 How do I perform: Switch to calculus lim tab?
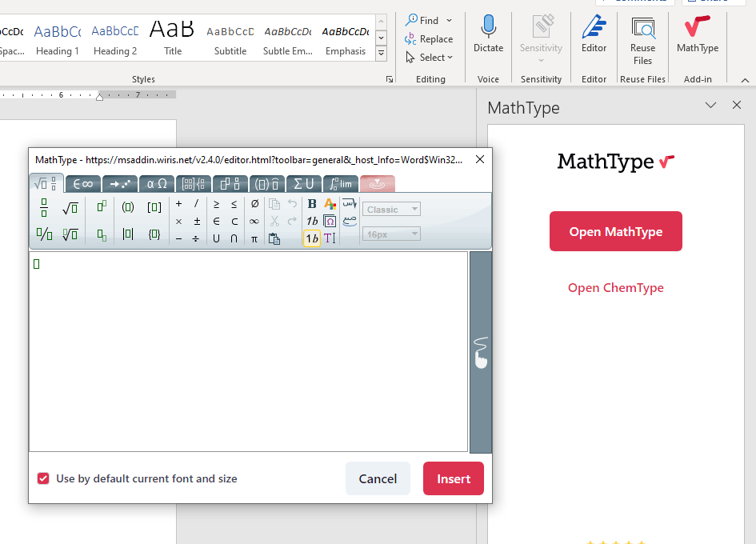click(x=341, y=184)
